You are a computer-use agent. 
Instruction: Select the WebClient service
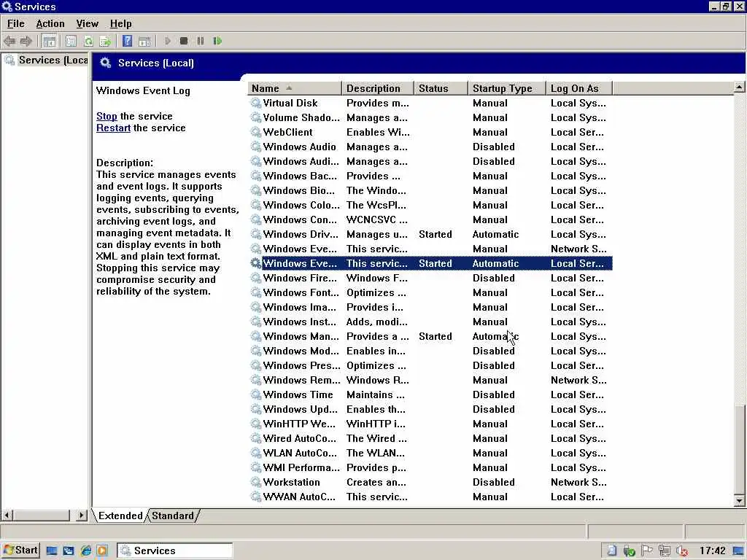click(430, 133)
